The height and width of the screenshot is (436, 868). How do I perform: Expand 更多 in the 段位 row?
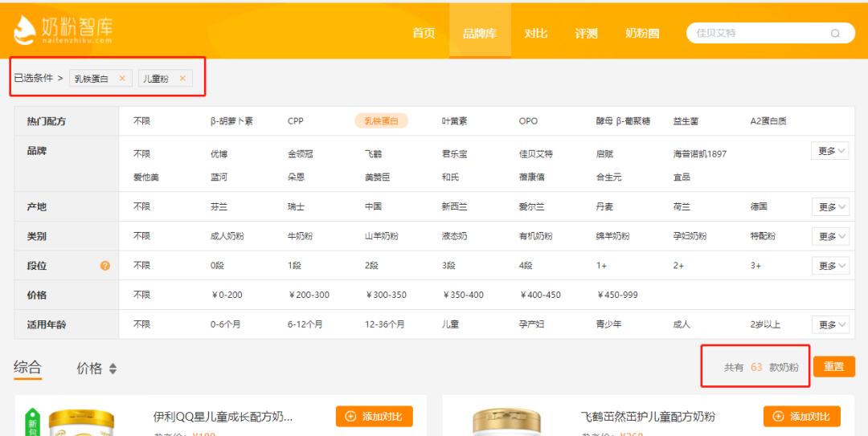click(x=830, y=266)
